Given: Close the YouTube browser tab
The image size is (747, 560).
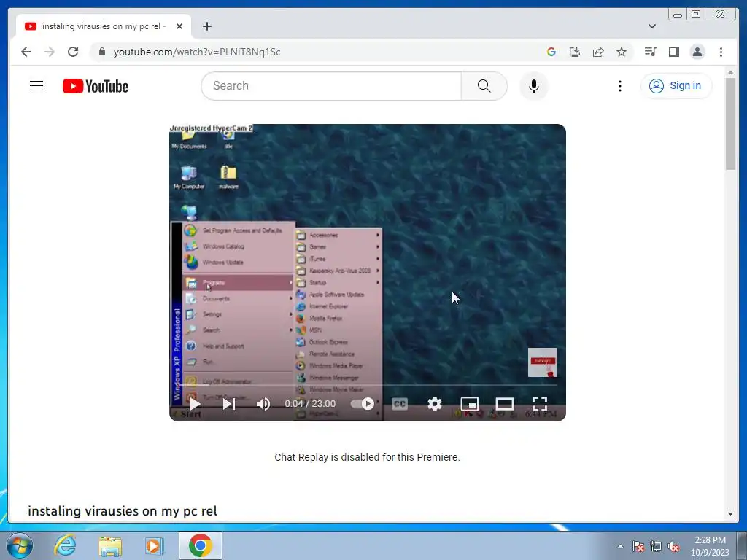Looking at the screenshot, I should 179,26.
